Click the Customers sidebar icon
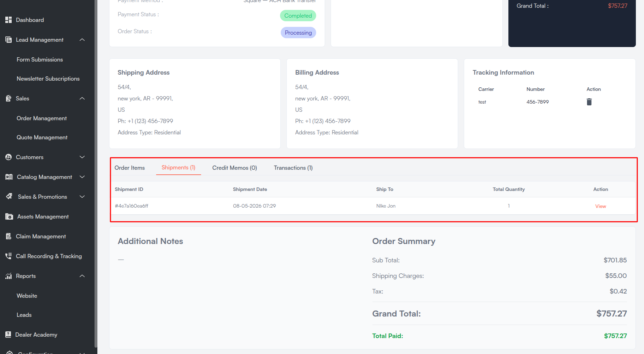Screen dimensions: 644x354 [x=8, y=157]
